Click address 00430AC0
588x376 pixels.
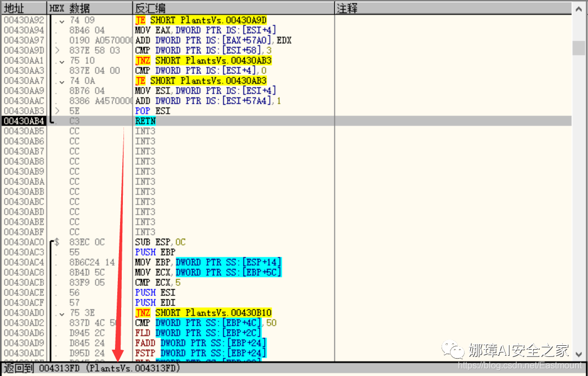24,243
